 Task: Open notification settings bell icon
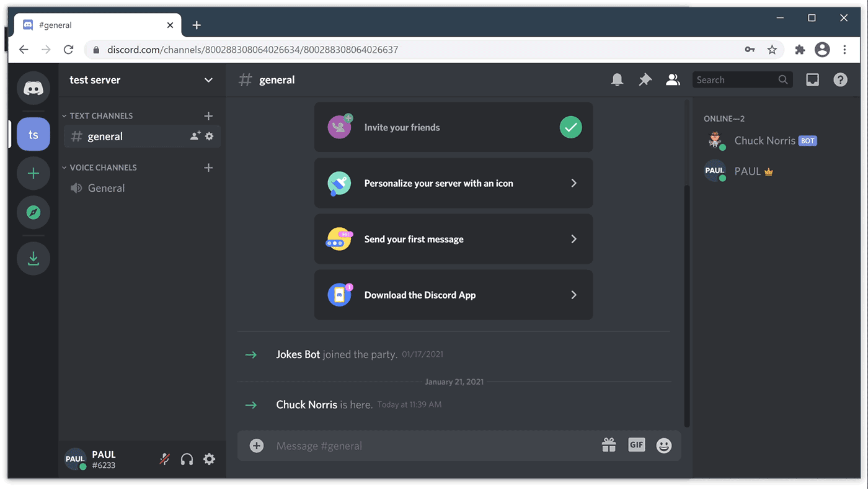[x=617, y=79]
